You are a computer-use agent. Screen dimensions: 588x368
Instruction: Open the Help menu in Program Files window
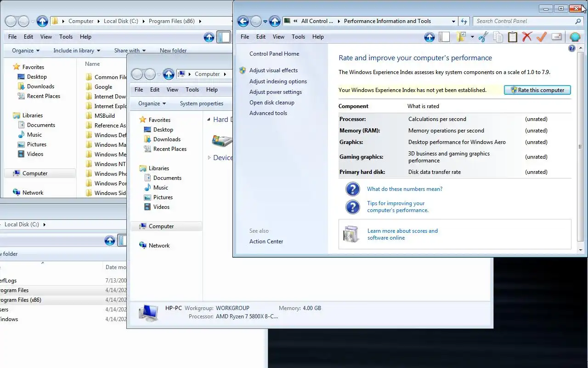[85, 37]
